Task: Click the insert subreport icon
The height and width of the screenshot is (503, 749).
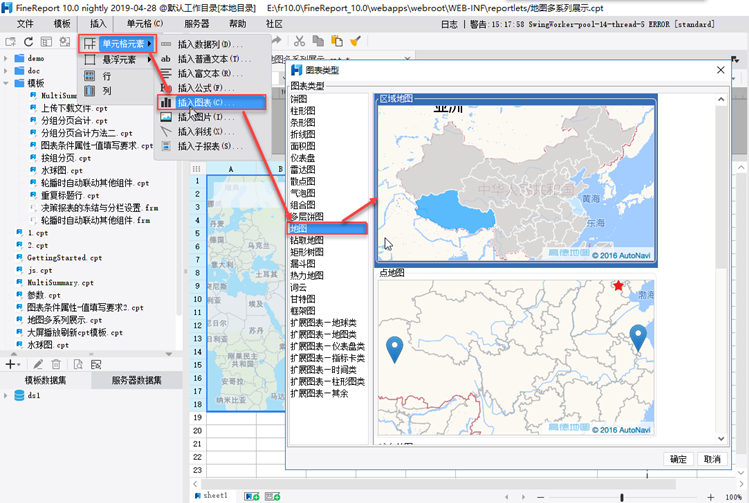Action: 166,146
